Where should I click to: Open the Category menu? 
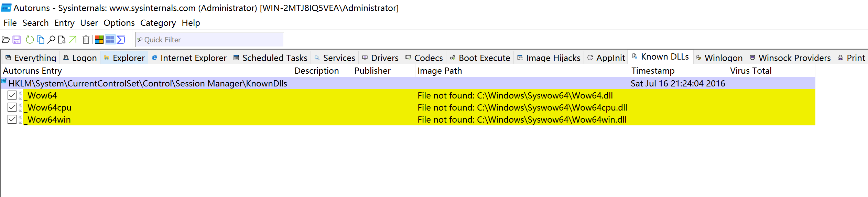(x=158, y=23)
